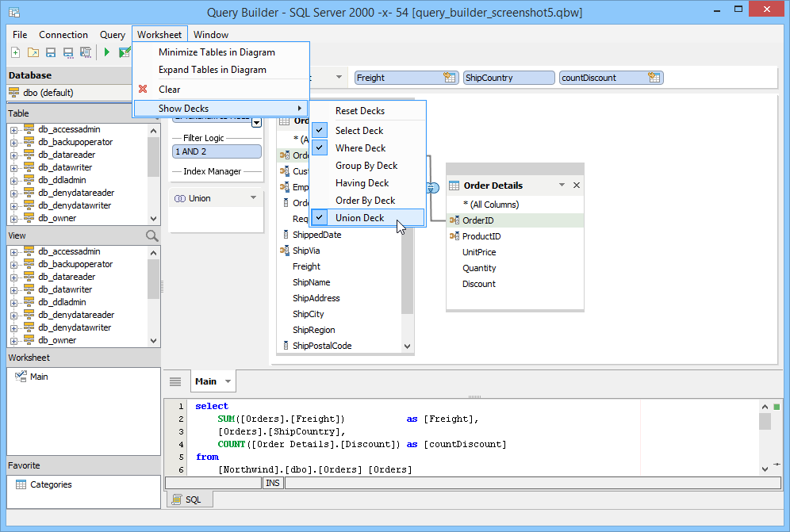790x532 pixels.
Task: Expand db_datareader in the View list
Action: [13, 277]
